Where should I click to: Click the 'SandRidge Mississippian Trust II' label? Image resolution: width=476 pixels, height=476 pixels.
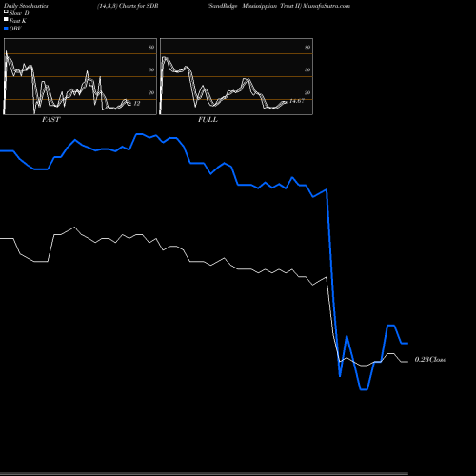tap(254, 6)
